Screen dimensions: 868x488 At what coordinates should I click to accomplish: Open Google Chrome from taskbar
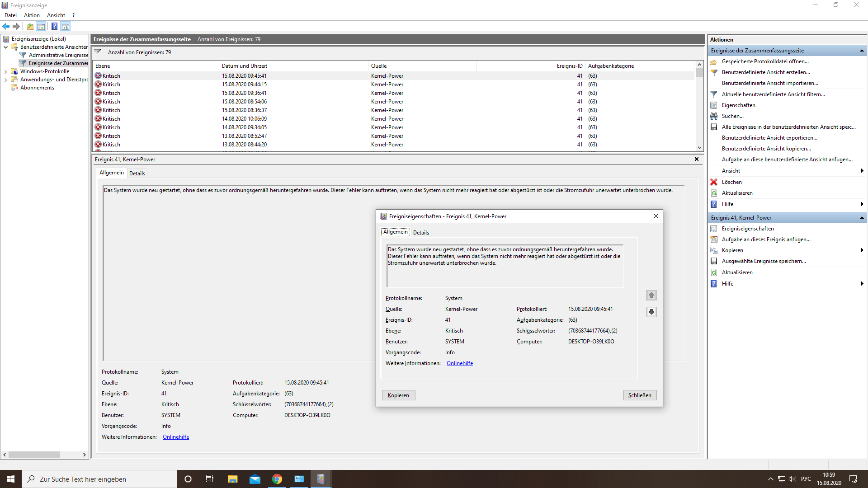[x=277, y=479]
